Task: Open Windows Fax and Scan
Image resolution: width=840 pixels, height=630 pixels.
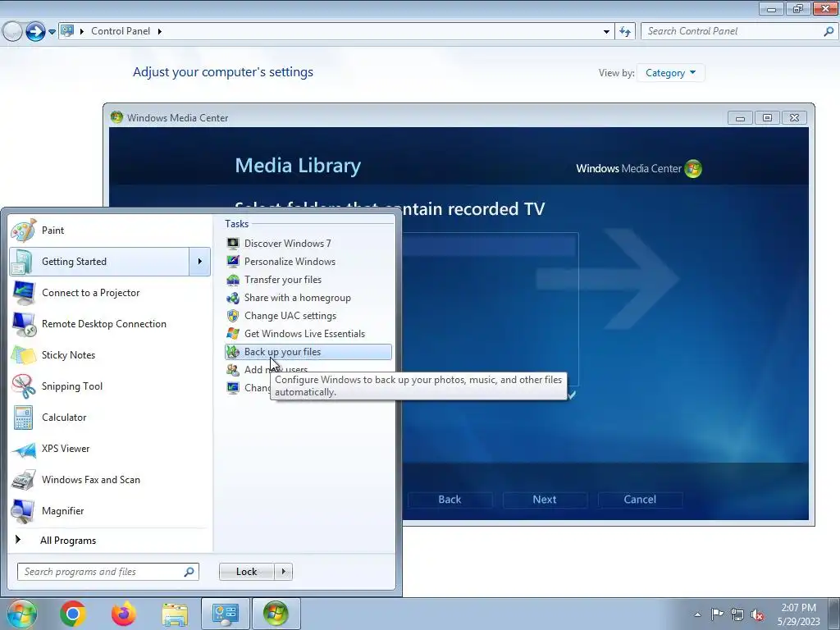Action: tap(110, 480)
